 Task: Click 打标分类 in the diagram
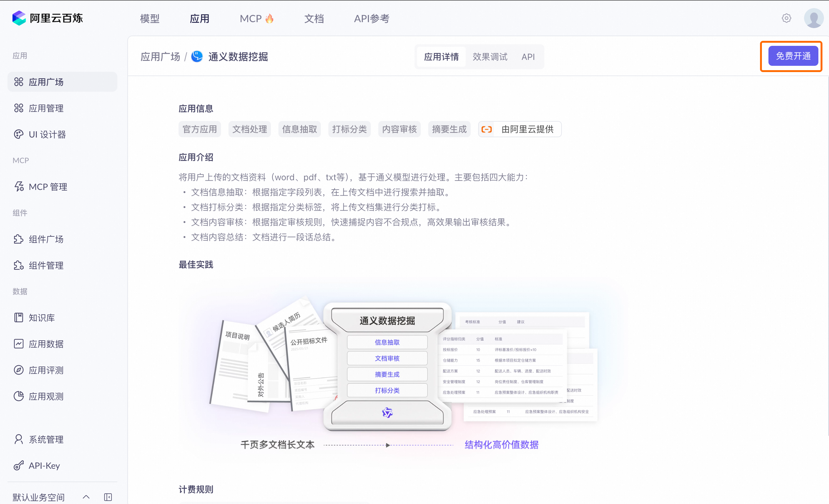point(387,390)
